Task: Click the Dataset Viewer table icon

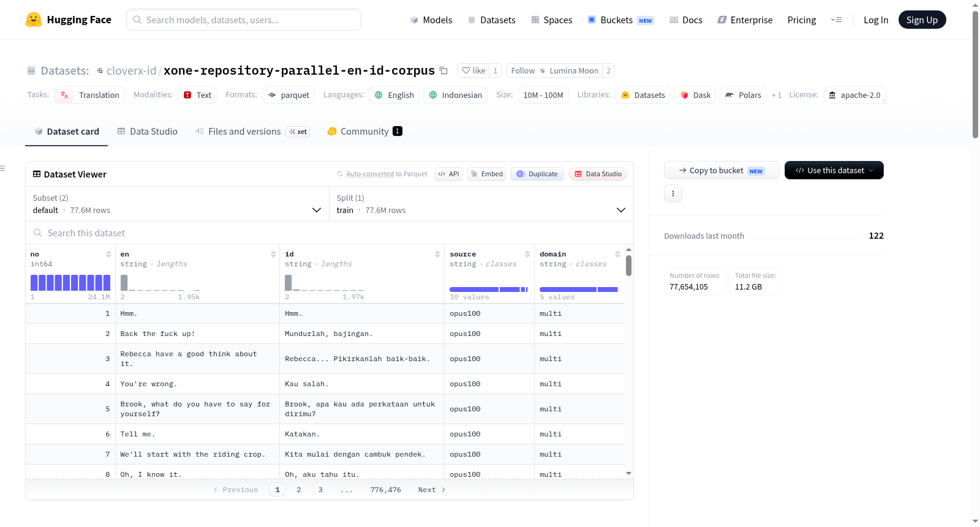Action: pyautogui.click(x=37, y=174)
